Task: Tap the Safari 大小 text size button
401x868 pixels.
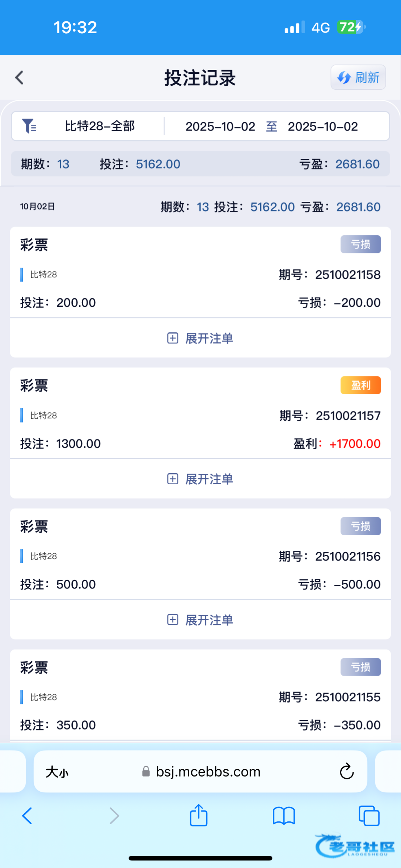Action: click(x=57, y=772)
